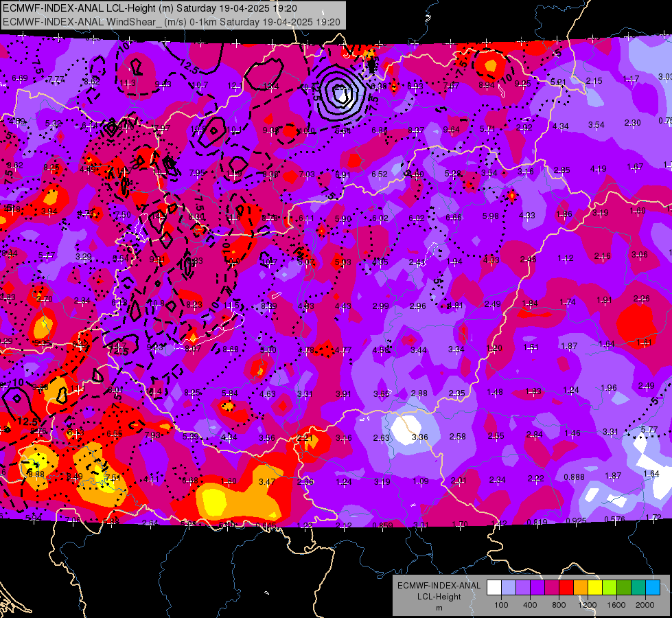The image size is (672, 618).
Task: Click the legend tick value 800
Action: (x=559, y=605)
